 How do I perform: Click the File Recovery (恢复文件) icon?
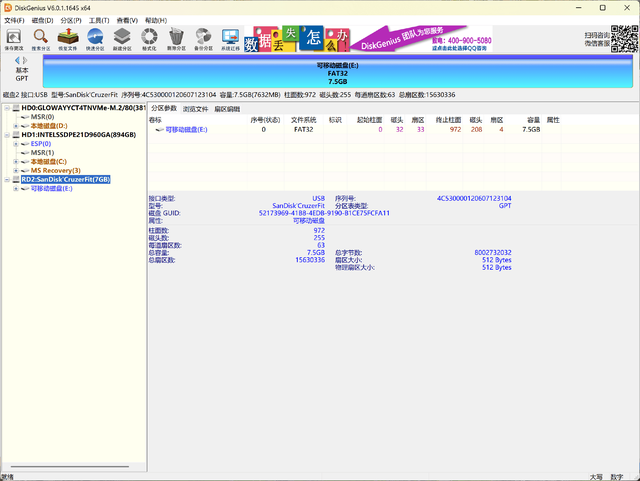68,37
